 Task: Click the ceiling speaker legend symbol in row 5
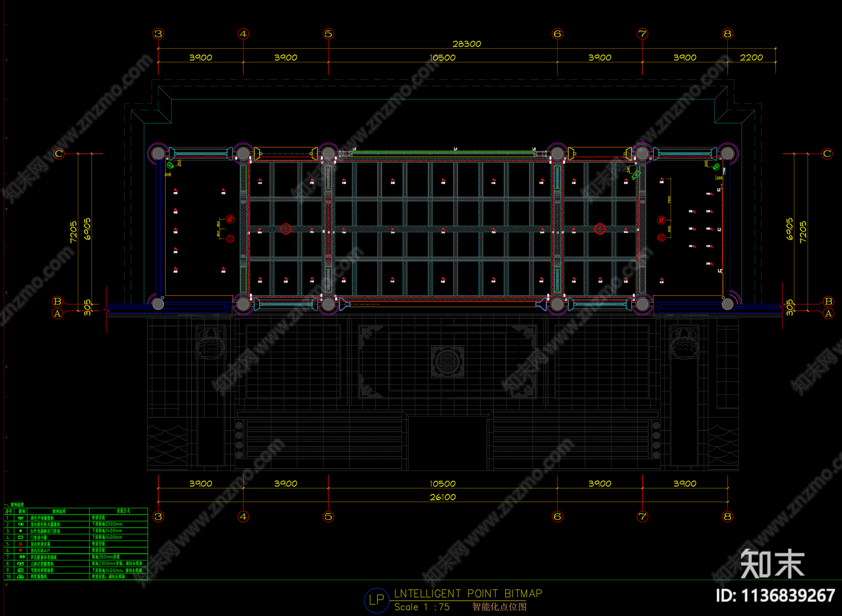[21, 544]
